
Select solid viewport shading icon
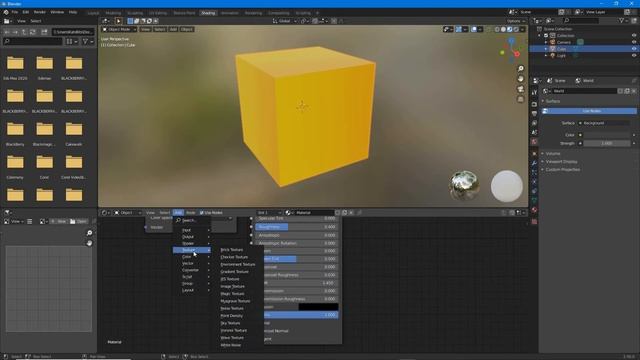503,29
